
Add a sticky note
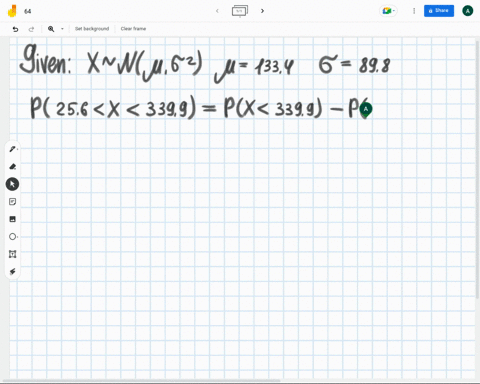tap(13, 202)
